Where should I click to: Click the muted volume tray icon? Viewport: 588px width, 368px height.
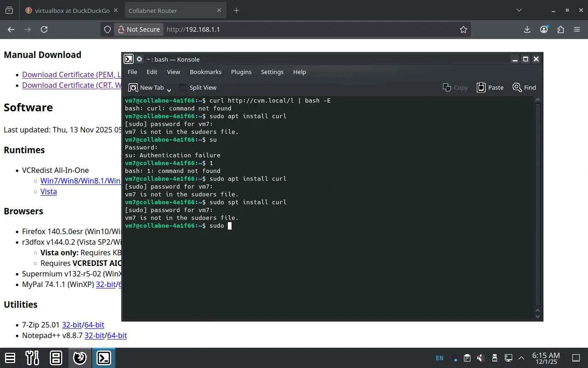point(481,358)
